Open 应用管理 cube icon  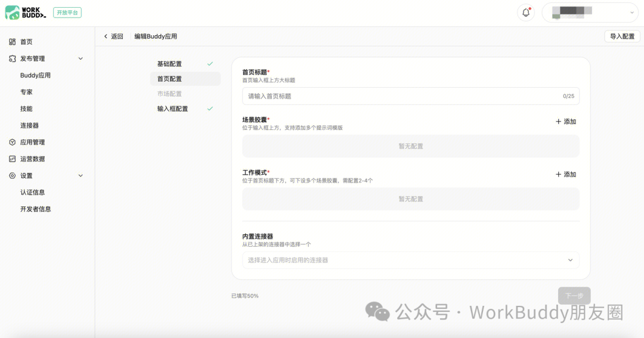(x=13, y=142)
